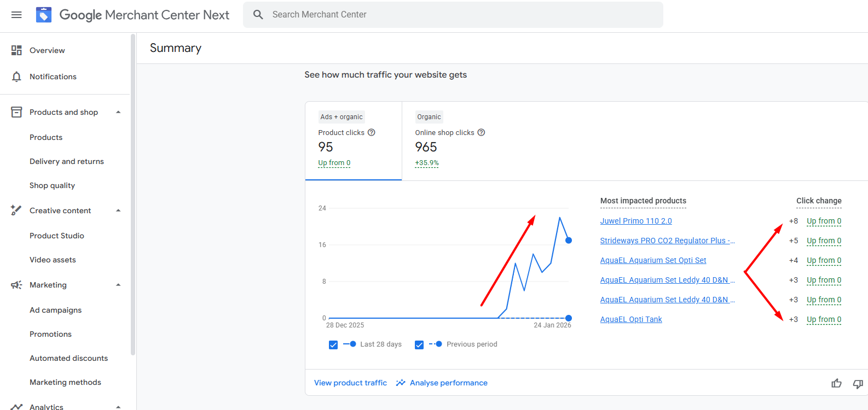Screen dimensions: 868x410
Task: Collapse the Creative content section
Action: (118, 210)
